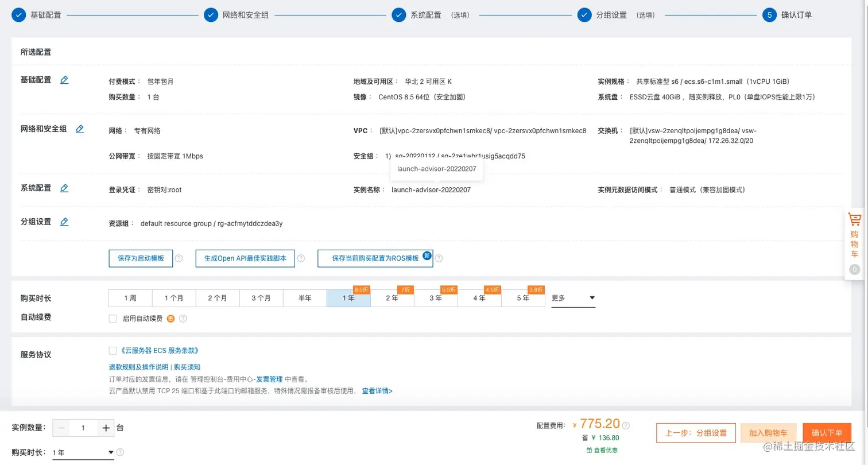Check the 云服务器 ECS 服务条款 agreement box
Image resolution: width=868 pixels, height=465 pixels.
[113, 350]
